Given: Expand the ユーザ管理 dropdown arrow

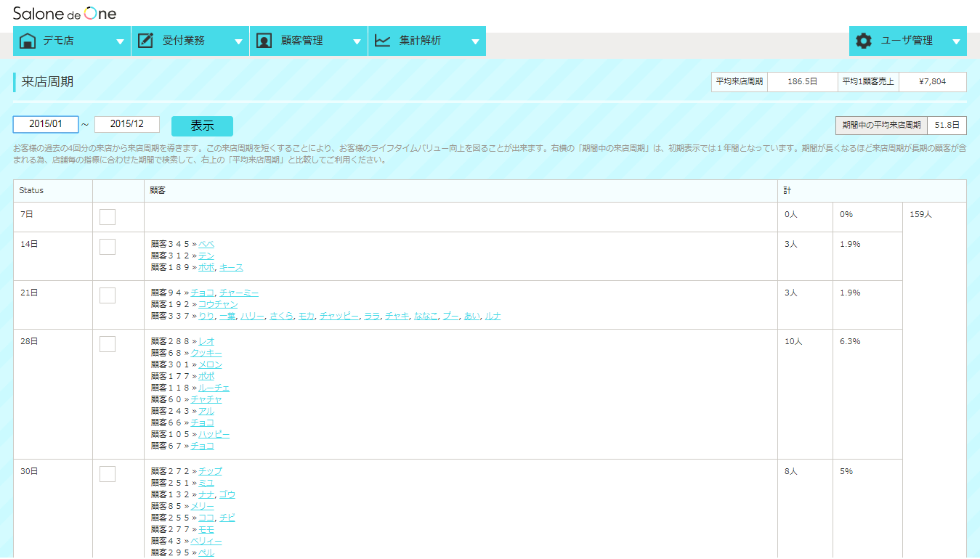Looking at the screenshot, I should [957, 41].
